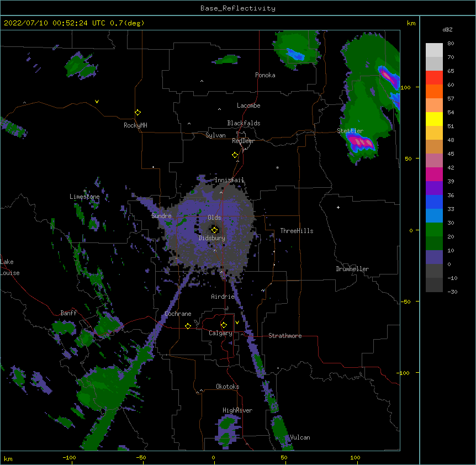Click the blue echo core northeast of Ponoka
This screenshot has height=465, width=476.
click(295, 55)
